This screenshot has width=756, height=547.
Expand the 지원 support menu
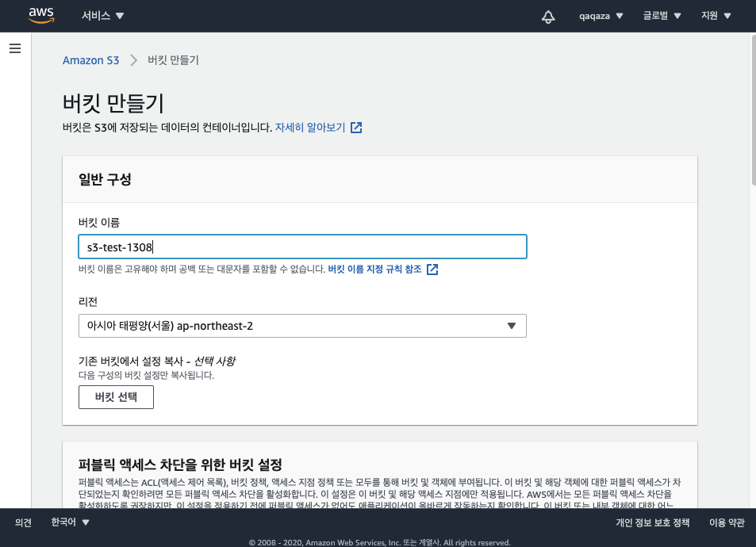(716, 16)
